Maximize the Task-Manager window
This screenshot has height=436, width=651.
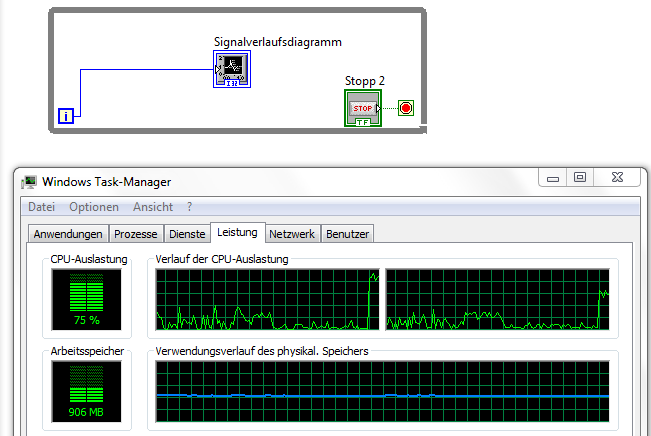pos(580,178)
